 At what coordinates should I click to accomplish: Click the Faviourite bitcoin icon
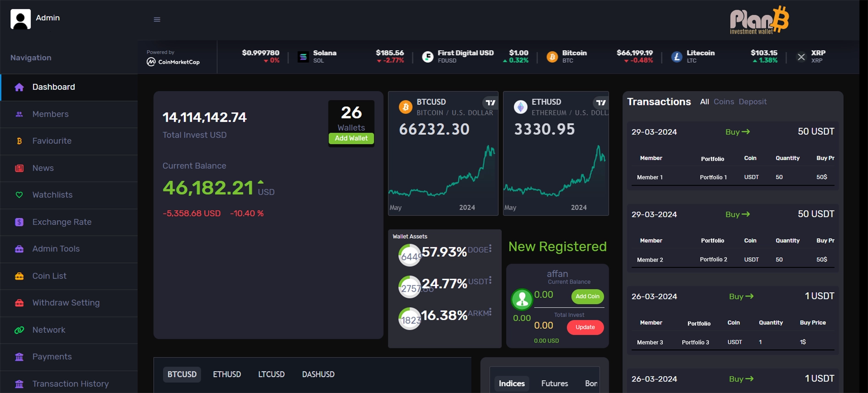(x=19, y=141)
